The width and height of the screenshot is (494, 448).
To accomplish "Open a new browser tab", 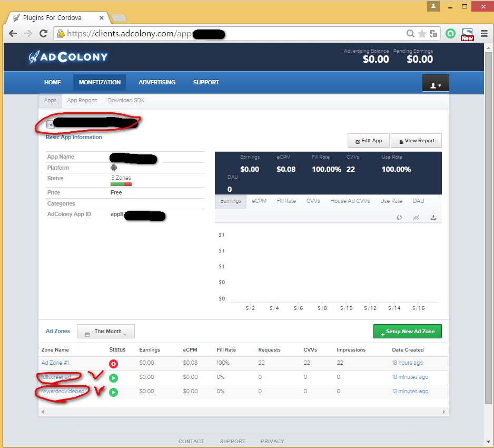I will point(119,18).
